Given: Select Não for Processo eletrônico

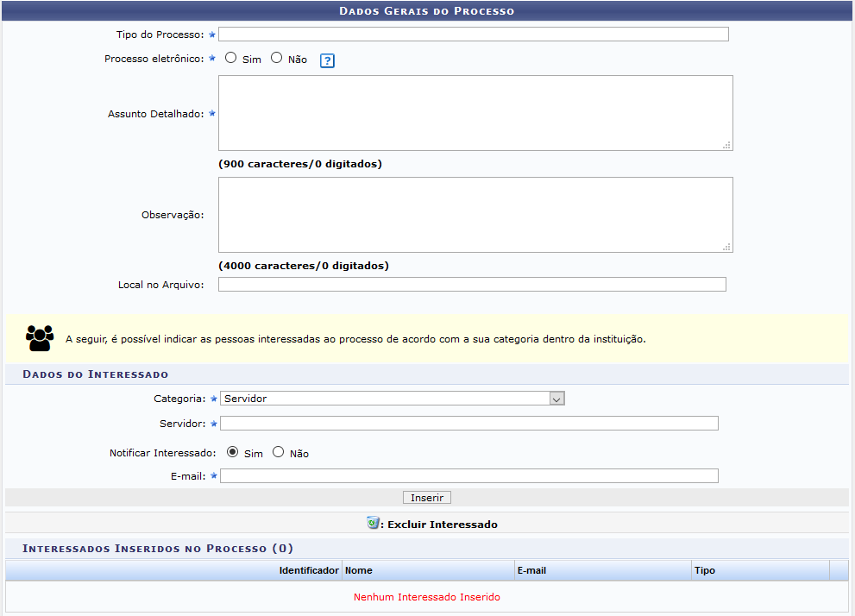Looking at the screenshot, I should [277, 58].
